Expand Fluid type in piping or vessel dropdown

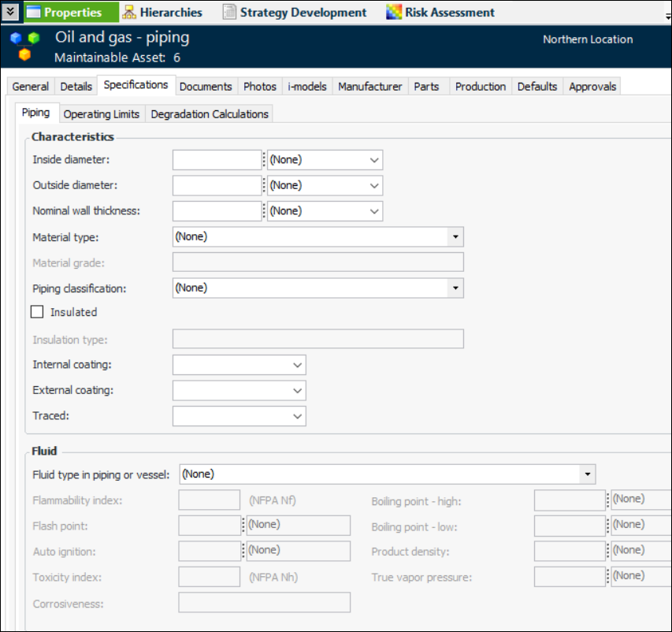click(x=587, y=474)
